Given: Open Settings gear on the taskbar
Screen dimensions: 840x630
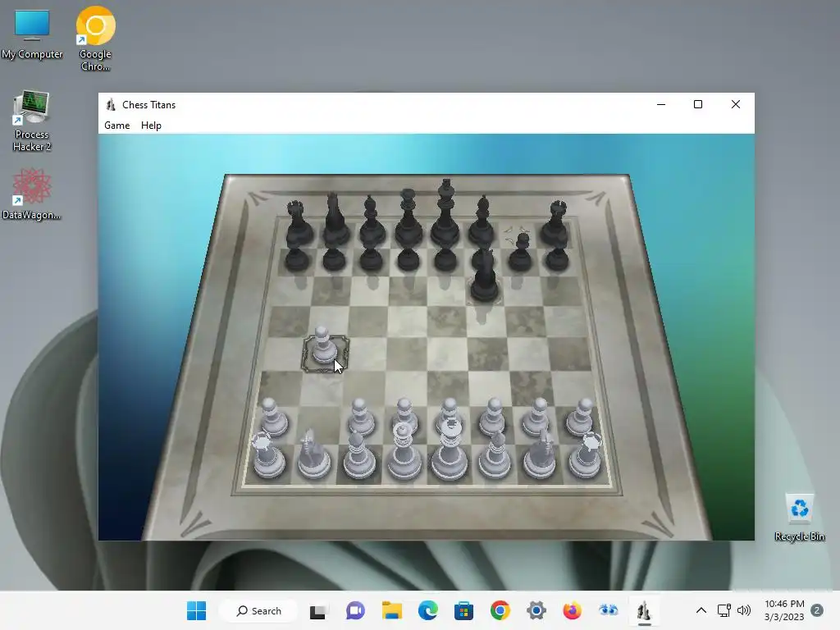Looking at the screenshot, I should 536,610.
